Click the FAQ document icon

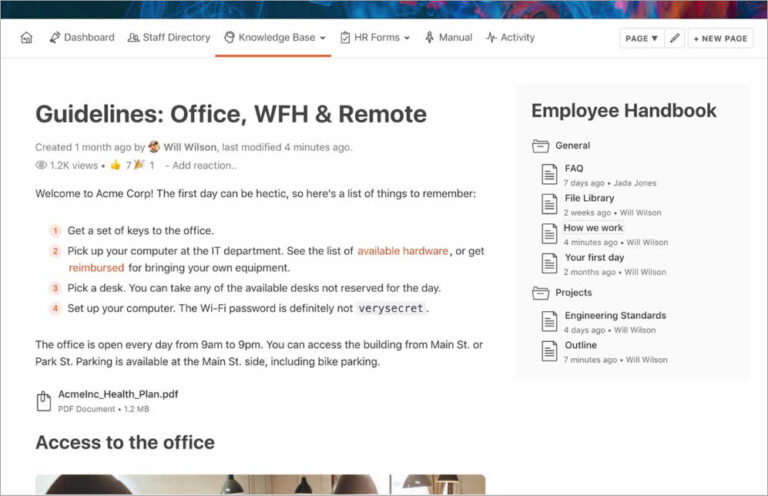click(x=549, y=174)
